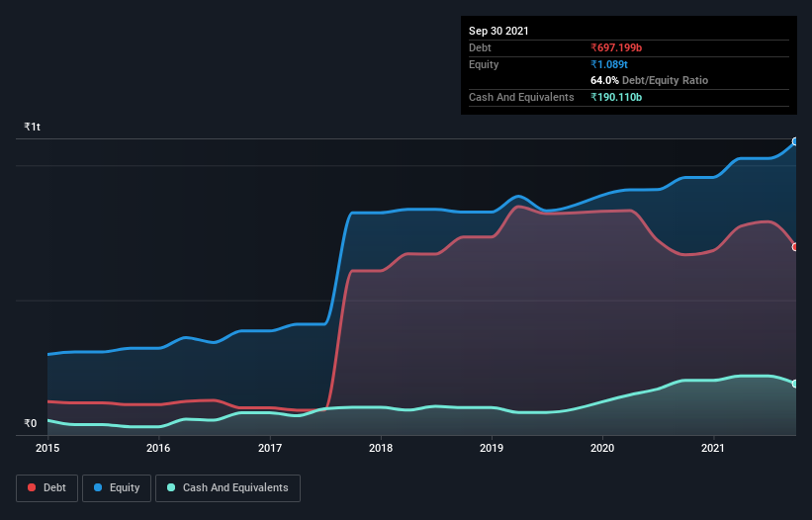812x520 pixels.
Task: Click Cash And Equivalents label in tooltip
Action: (521, 97)
